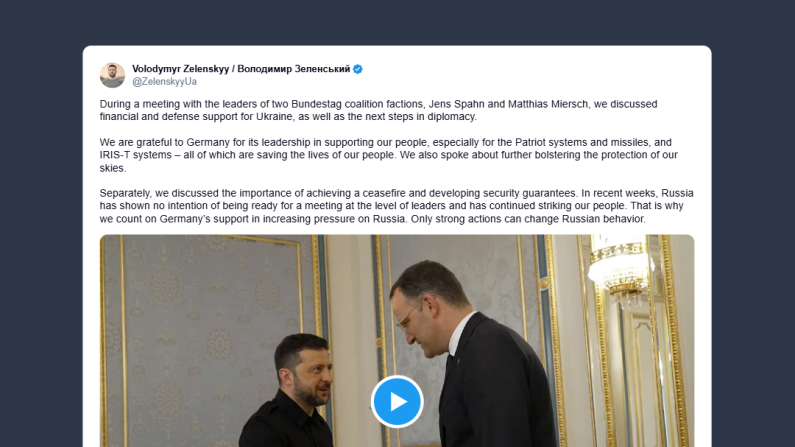Click the dark background outside the tweet card
The width and height of the screenshot is (795, 447).
coord(41,228)
